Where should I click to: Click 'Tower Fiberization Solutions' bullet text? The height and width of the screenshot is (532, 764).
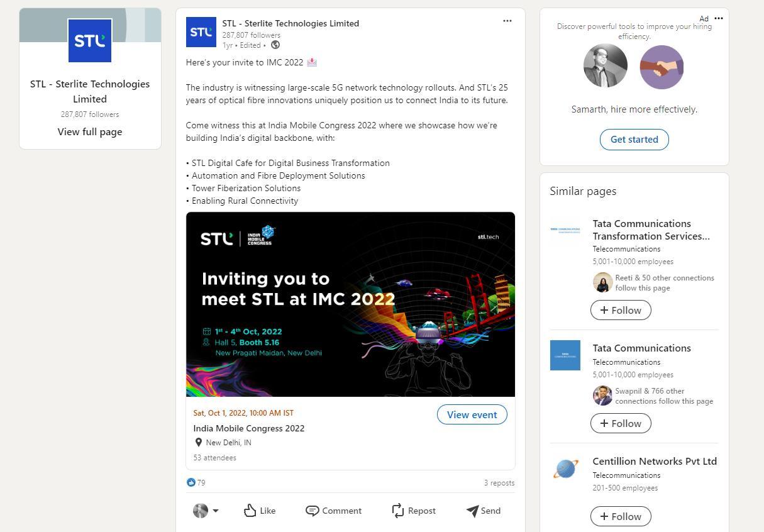[246, 188]
